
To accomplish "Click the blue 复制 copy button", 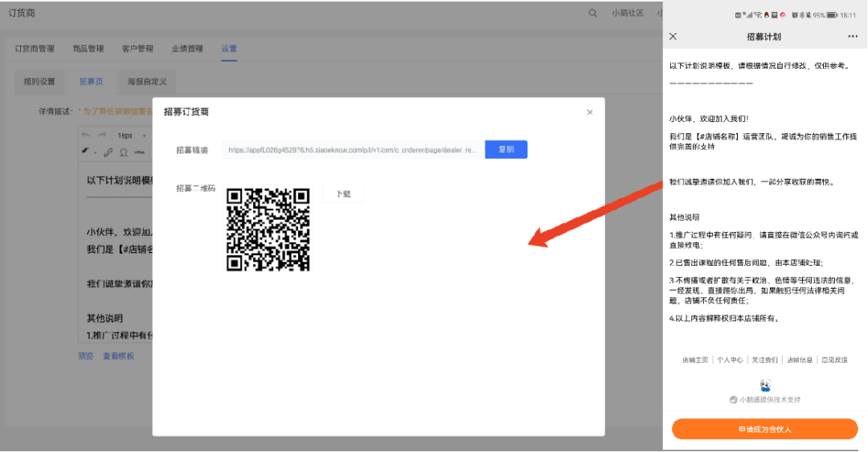I will coord(506,149).
